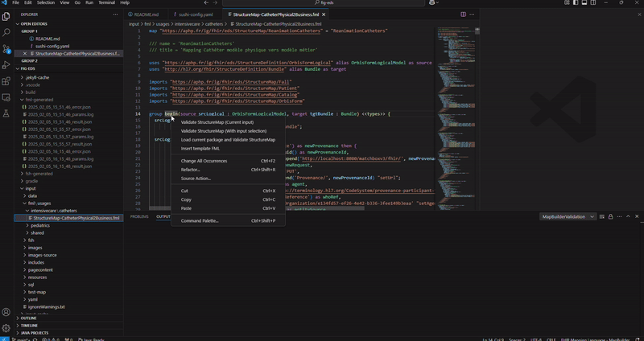Close StructureMap file in Open Editors list
Screen dimensions: 644x341
(x=25, y=54)
